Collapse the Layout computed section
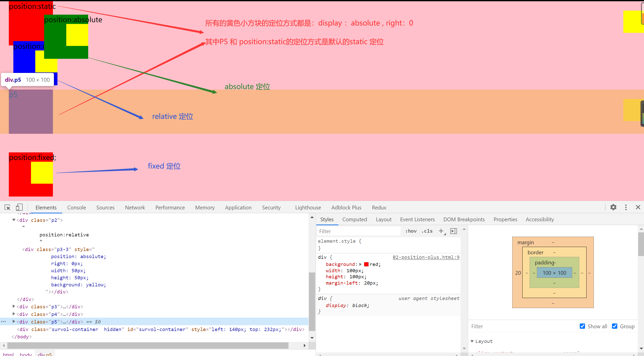This screenshot has width=644, height=356. 472,341
